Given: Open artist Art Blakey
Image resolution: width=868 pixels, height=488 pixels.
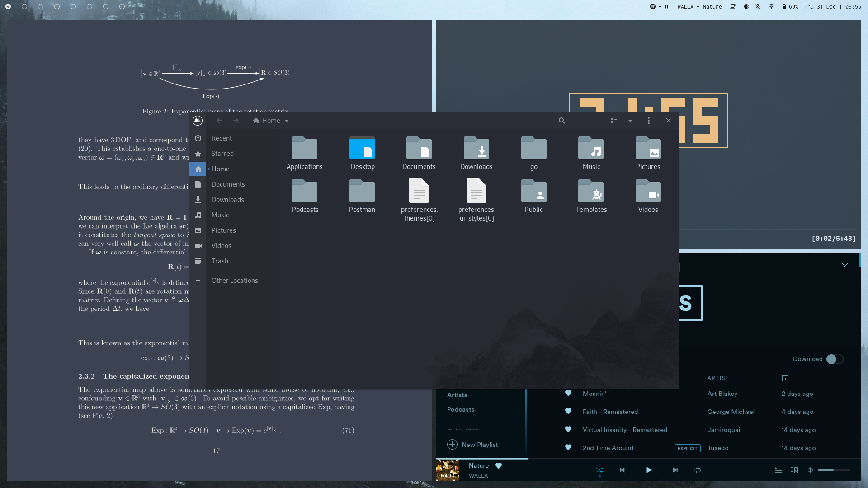Looking at the screenshot, I should [722, 394].
